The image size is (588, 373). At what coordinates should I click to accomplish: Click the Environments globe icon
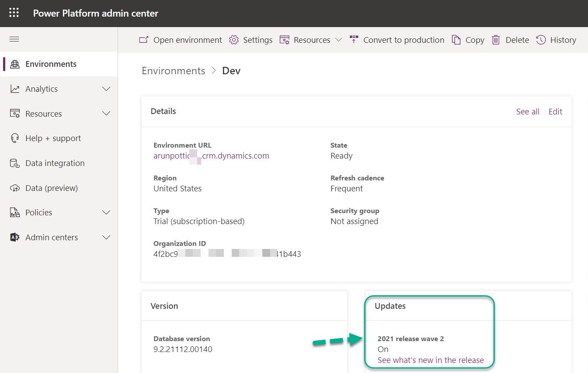[x=15, y=64]
